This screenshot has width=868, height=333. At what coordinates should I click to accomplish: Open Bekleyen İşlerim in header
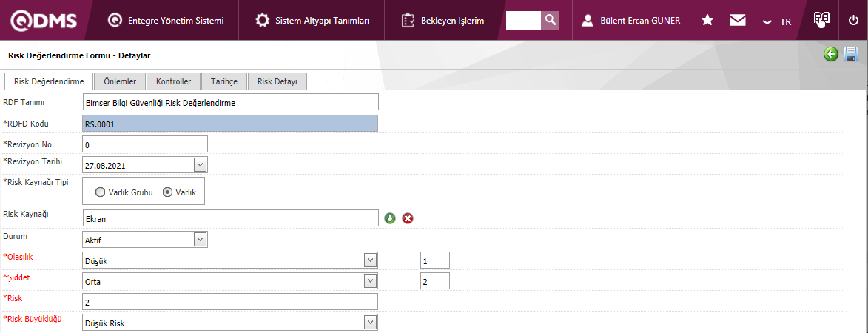[x=443, y=21]
